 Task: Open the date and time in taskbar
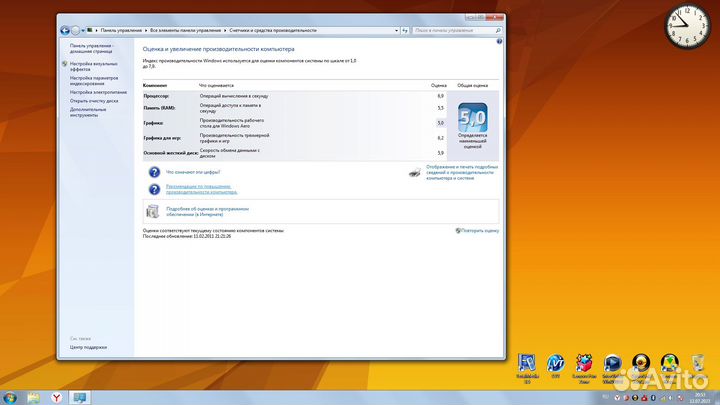click(x=700, y=398)
